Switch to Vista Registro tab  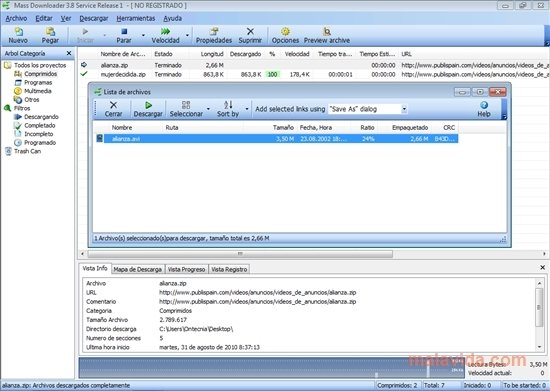(x=229, y=269)
